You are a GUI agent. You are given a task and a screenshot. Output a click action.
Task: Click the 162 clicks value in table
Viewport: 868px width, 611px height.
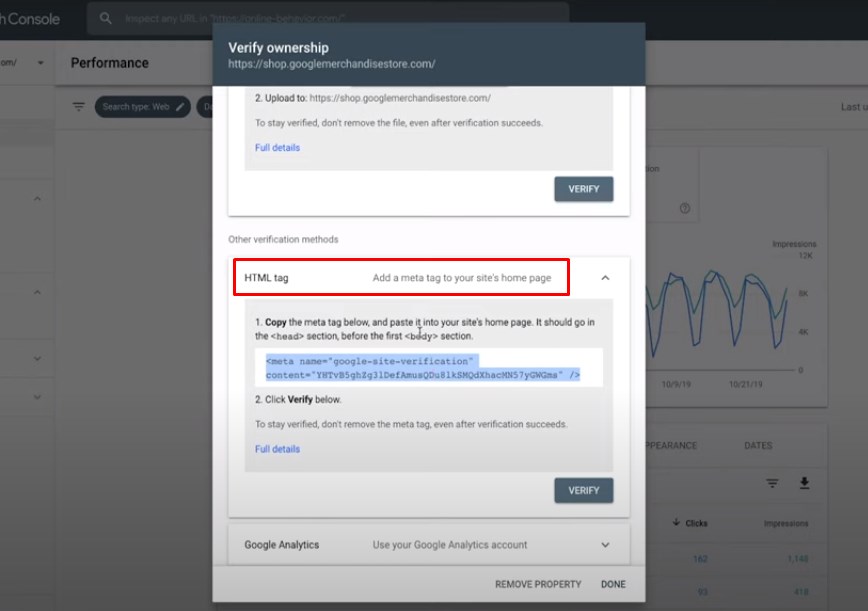pyautogui.click(x=700, y=559)
